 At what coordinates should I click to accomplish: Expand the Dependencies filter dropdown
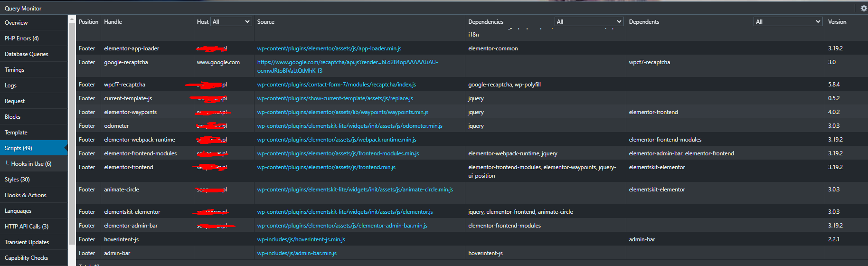588,22
